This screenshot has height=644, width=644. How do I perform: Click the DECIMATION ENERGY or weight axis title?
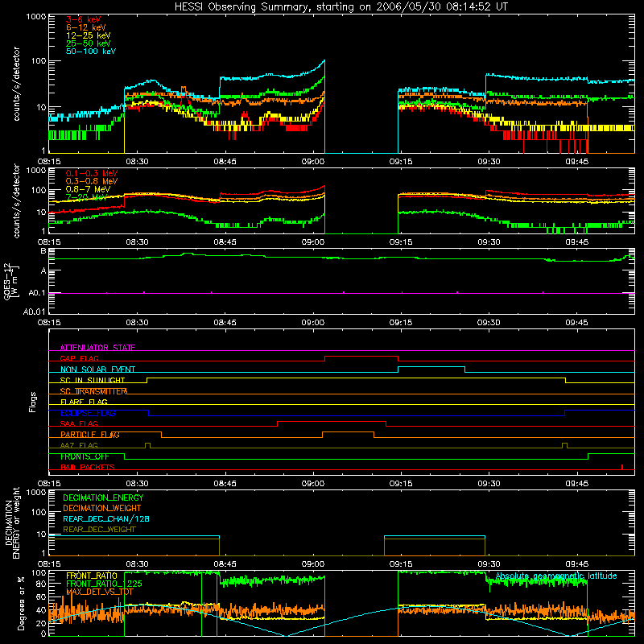point(12,522)
